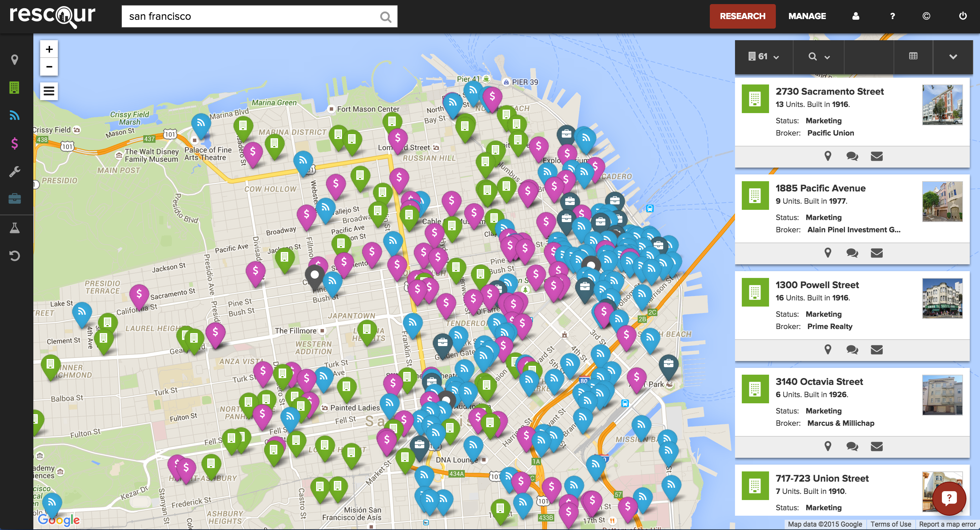
Task: Open the flask lab icon in sidebar
Action: 14,228
